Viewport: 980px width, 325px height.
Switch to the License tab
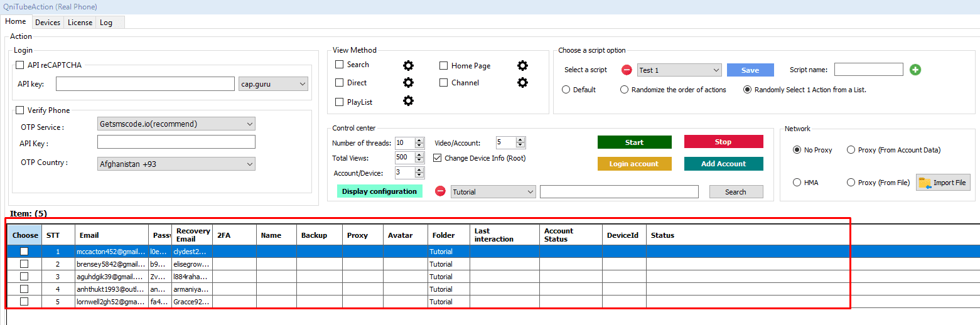coord(80,23)
